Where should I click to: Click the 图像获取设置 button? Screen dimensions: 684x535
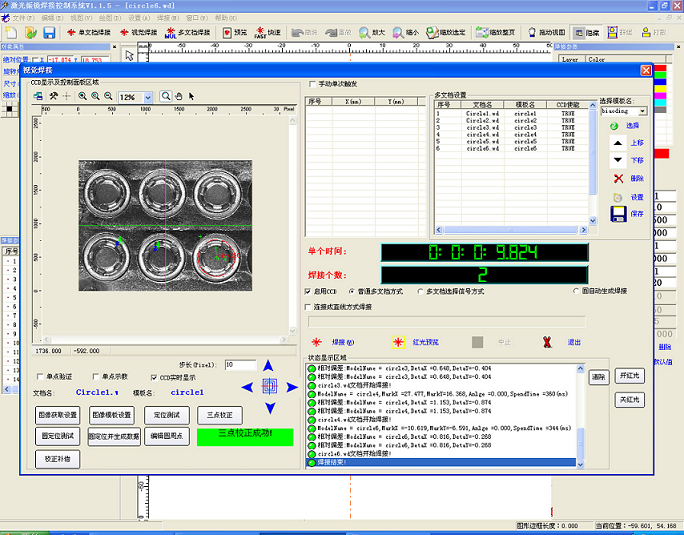pos(58,415)
